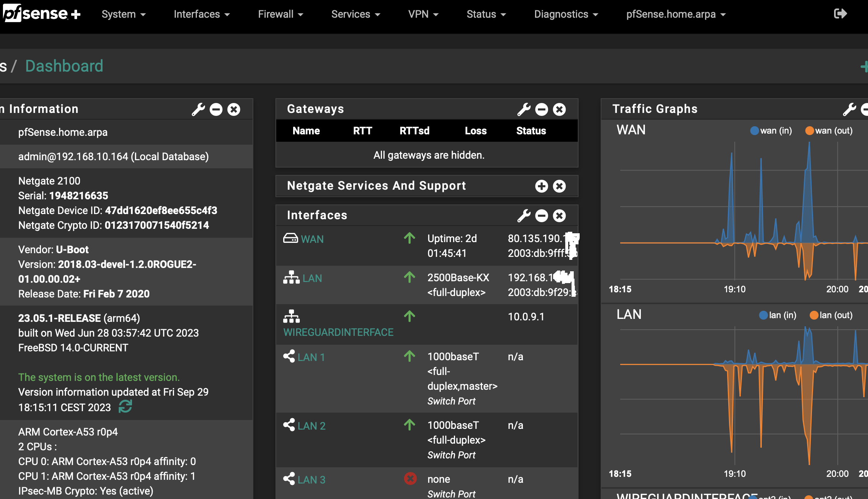This screenshot has width=868, height=499.
Task: Toggle lan (in) blue legend series
Action: click(778, 315)
